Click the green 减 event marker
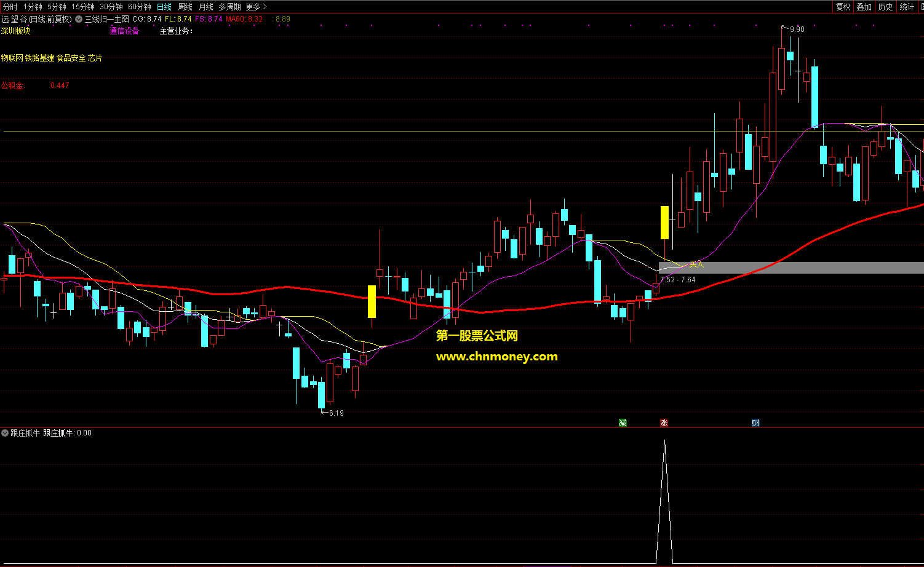Image resolution: width=924 pixels, height=567 pixels. click(x=623, y=422)
